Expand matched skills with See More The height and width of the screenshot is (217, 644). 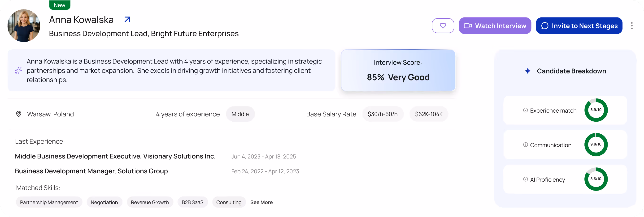pyautogui.click(x=261, y=202)
